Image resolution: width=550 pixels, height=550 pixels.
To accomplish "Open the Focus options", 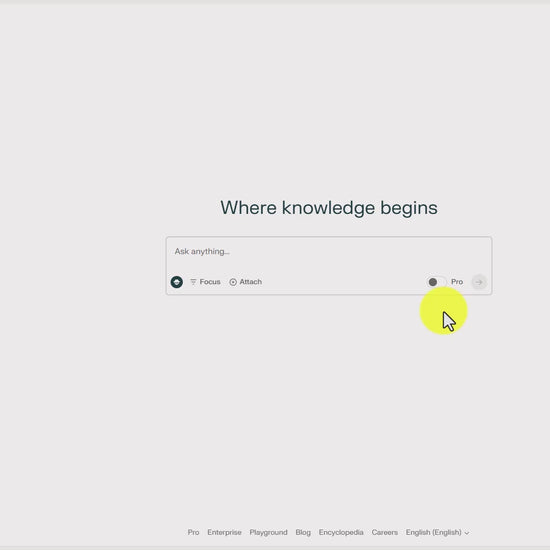I will 205,282.
